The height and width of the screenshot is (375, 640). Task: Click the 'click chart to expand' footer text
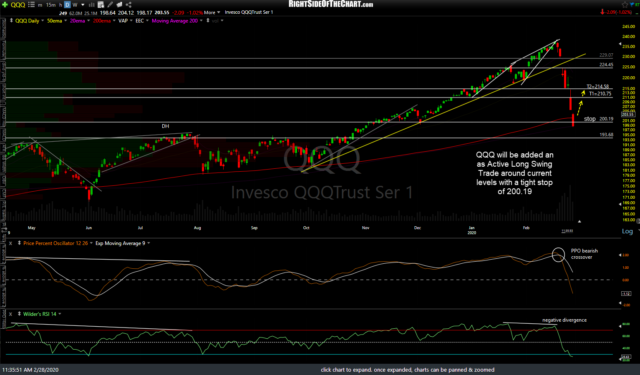pos(407,370)
